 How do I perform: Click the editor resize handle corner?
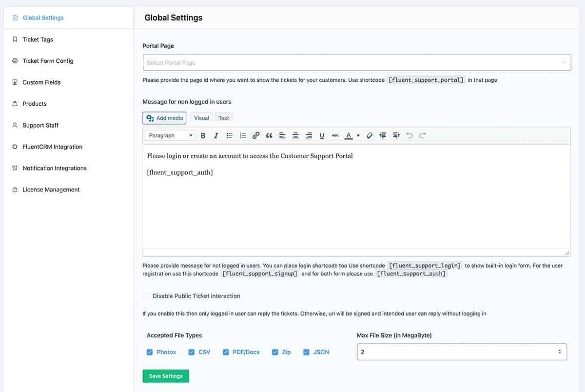567,253
